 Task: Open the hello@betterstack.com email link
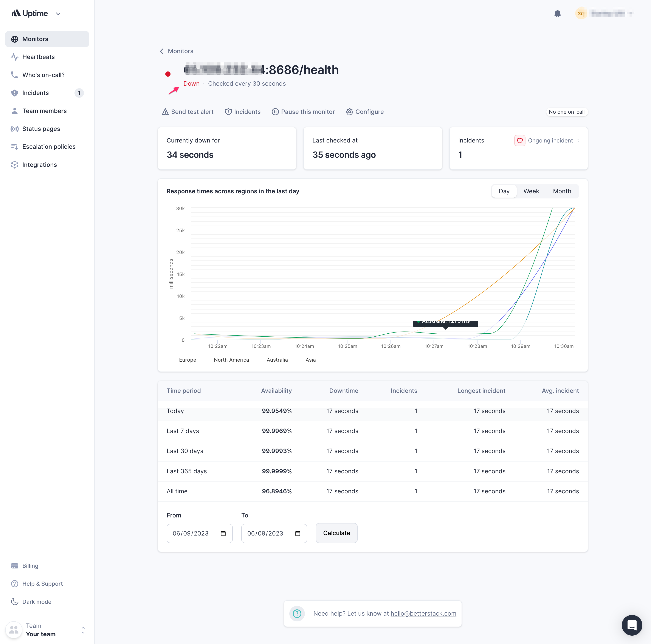(x=423, y=614)
